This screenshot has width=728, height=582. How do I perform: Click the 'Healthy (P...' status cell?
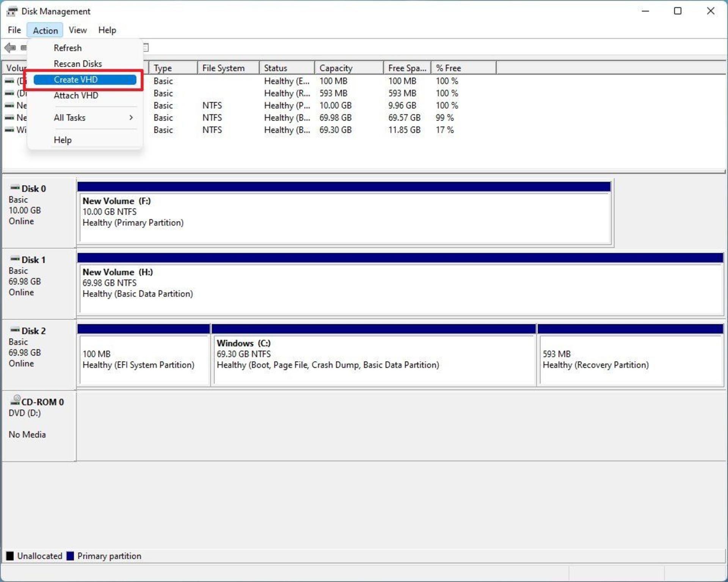[x=287, y=105]
